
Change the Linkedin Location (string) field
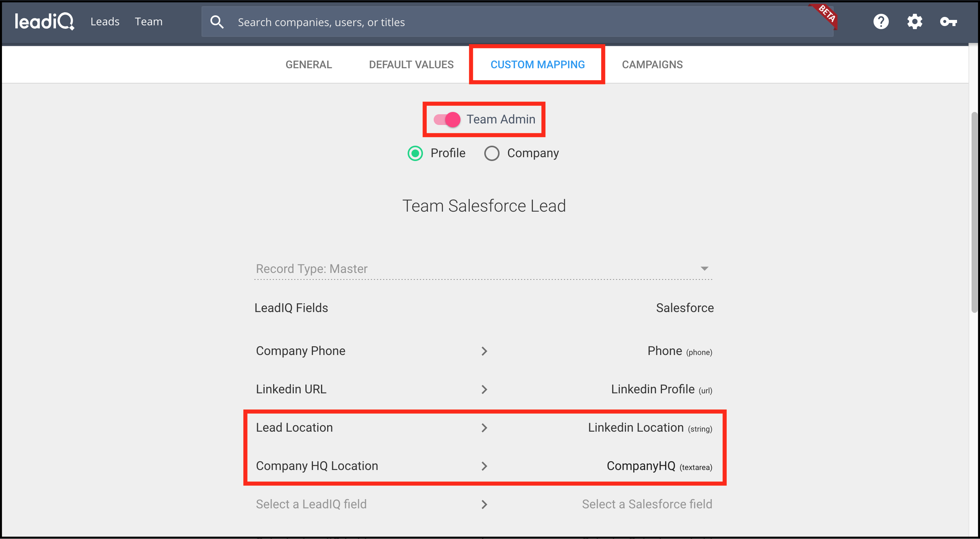pos(650,427)
